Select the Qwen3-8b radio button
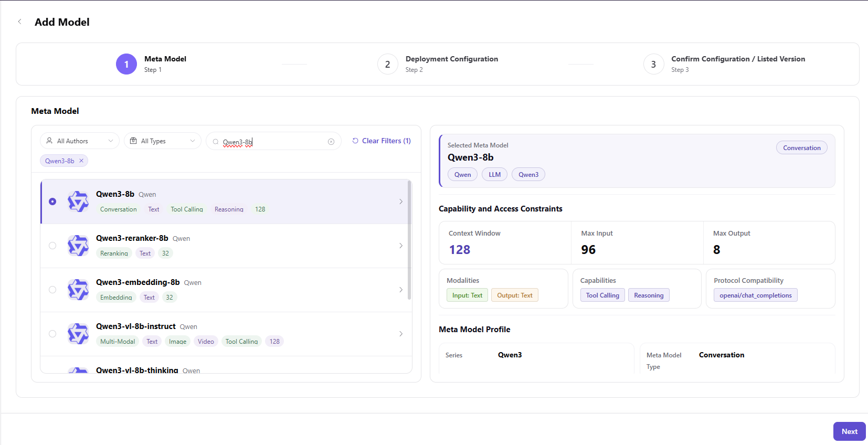 pyautogui.click(x=52, y=202)
